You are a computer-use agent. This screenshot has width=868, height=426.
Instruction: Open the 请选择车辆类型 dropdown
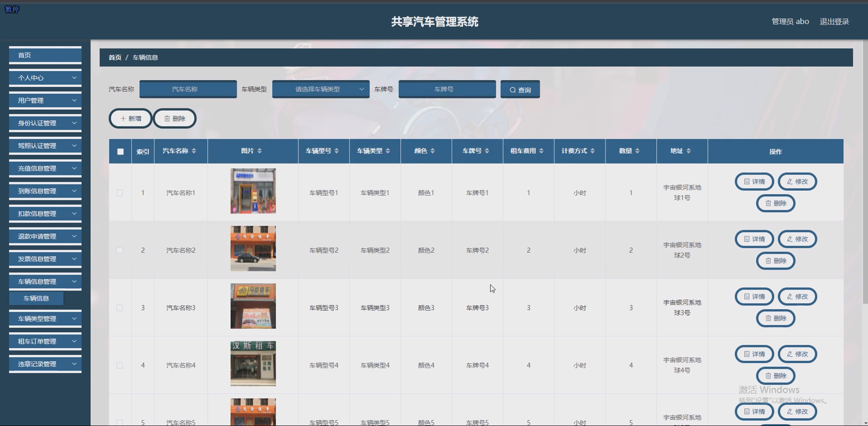click(321, 89)
